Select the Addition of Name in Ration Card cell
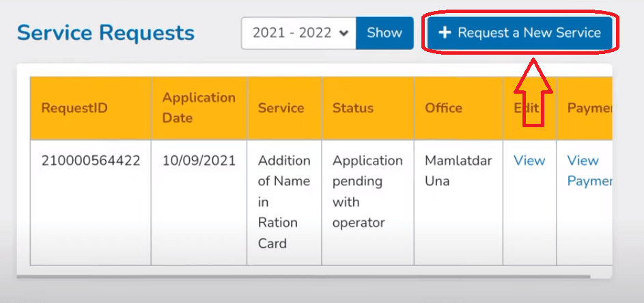The width and height of the screenshot is (644, 303). (284, 202)
